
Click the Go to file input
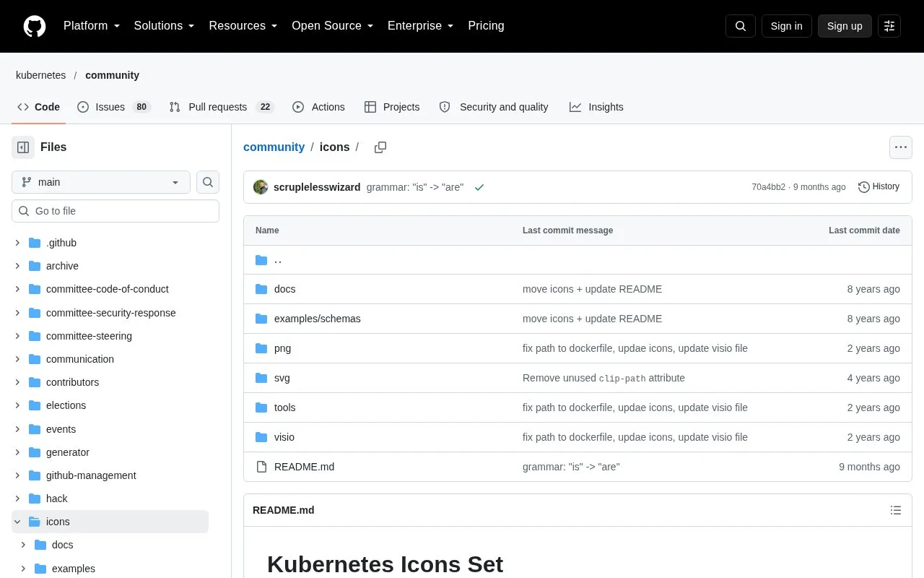[115, 211]
